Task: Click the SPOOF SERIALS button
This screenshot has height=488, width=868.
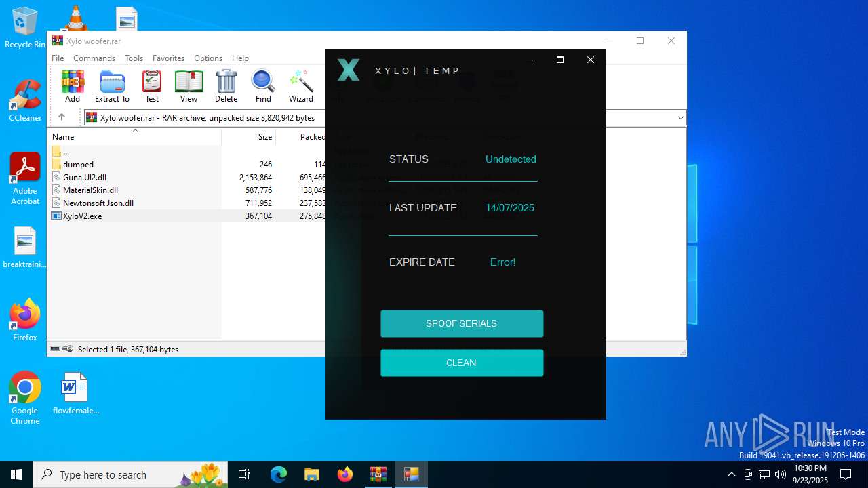Action: [462, 323]
